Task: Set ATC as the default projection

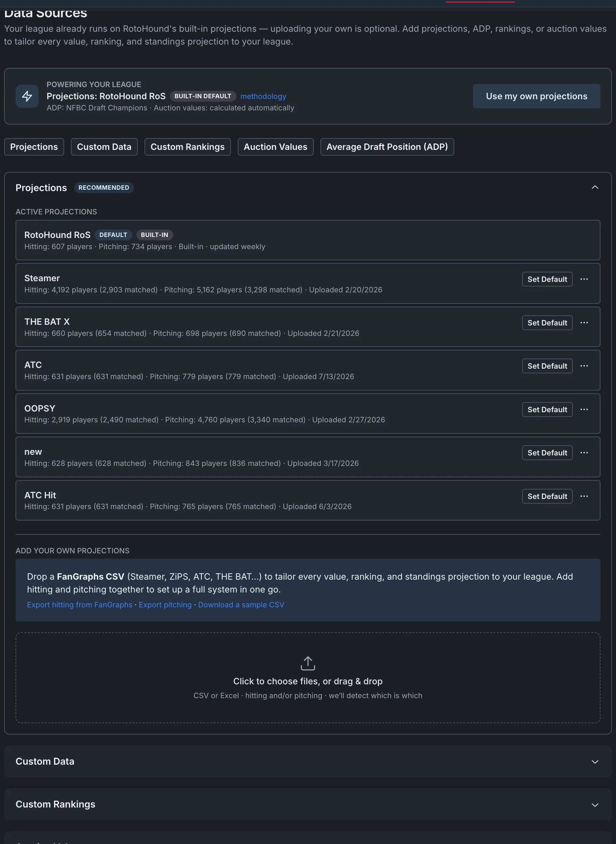Action: (x=547, y=366)
